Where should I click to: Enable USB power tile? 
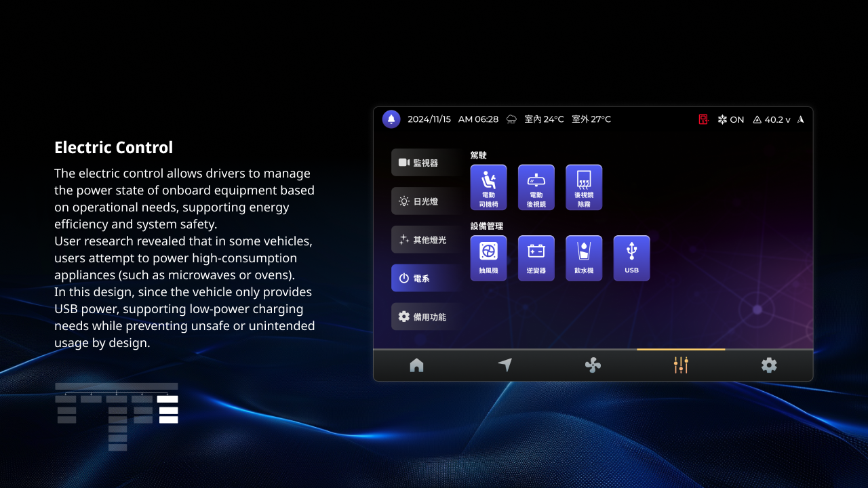631,258
